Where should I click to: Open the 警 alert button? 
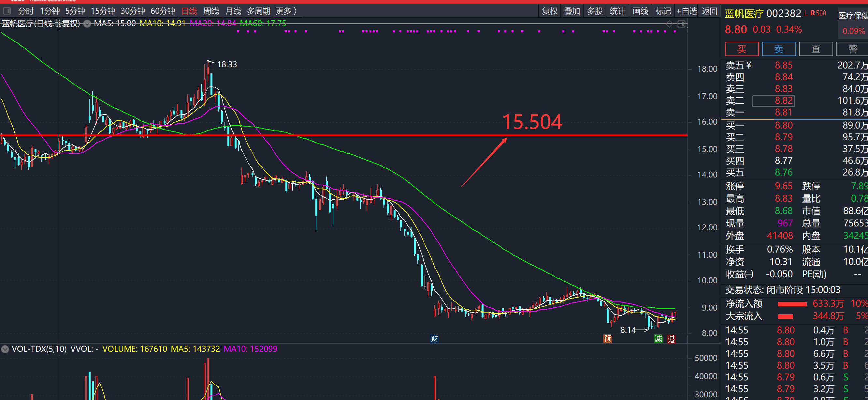pyautogui.click(x=852, y=49)
